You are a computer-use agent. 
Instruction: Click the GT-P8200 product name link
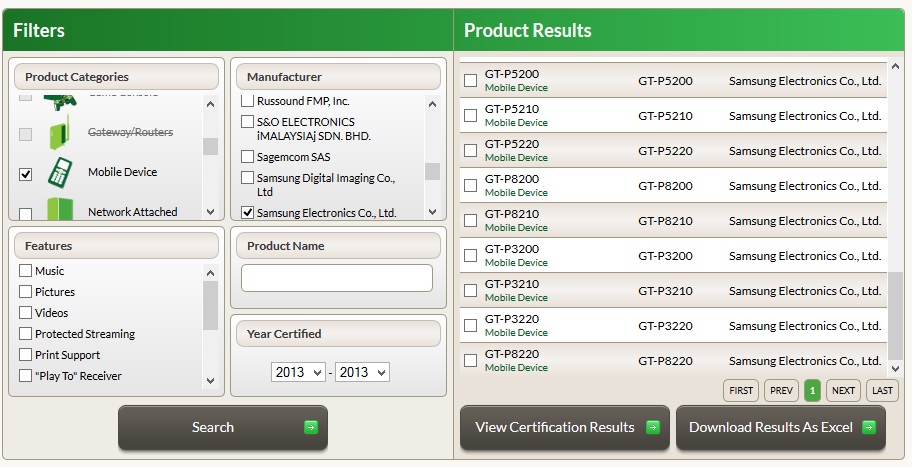pyautogui.click(x=512, y=179)
